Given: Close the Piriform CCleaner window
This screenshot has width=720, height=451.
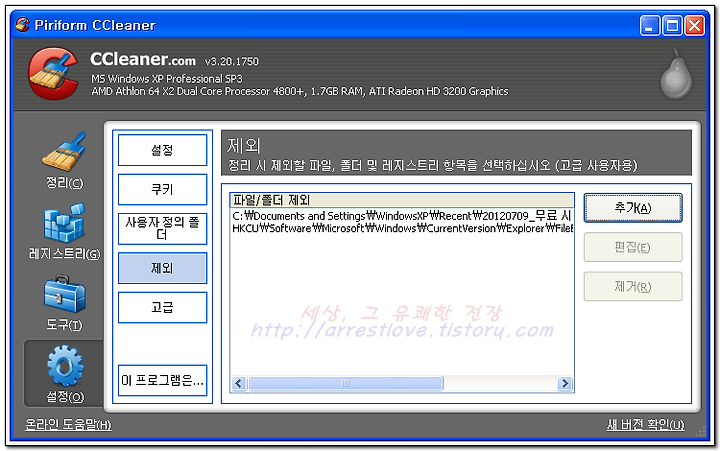Looking at the screenshot, I should (x=694, y=25).
